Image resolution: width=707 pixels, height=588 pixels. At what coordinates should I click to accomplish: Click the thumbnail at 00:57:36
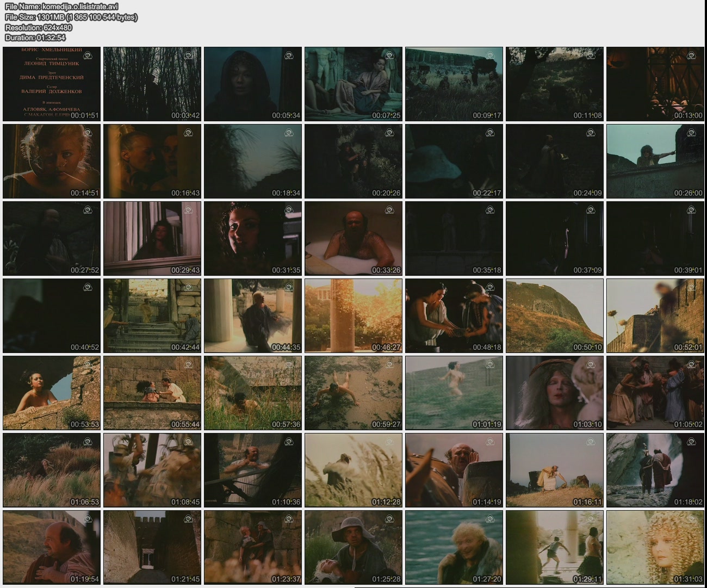point(253,393)
